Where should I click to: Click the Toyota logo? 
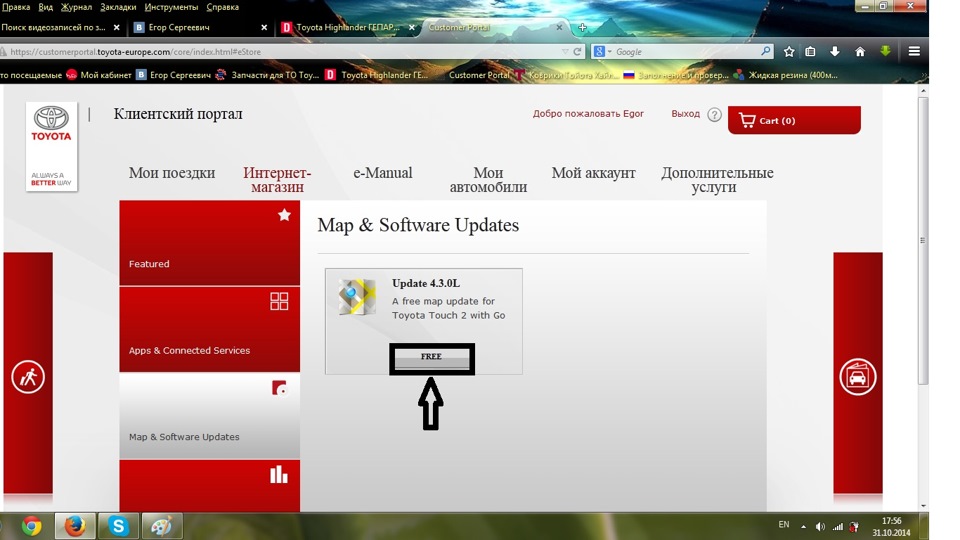click(51, 146)
